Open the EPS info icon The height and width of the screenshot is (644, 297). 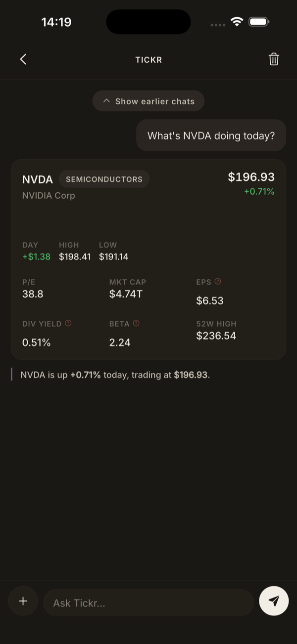(218, 282)
